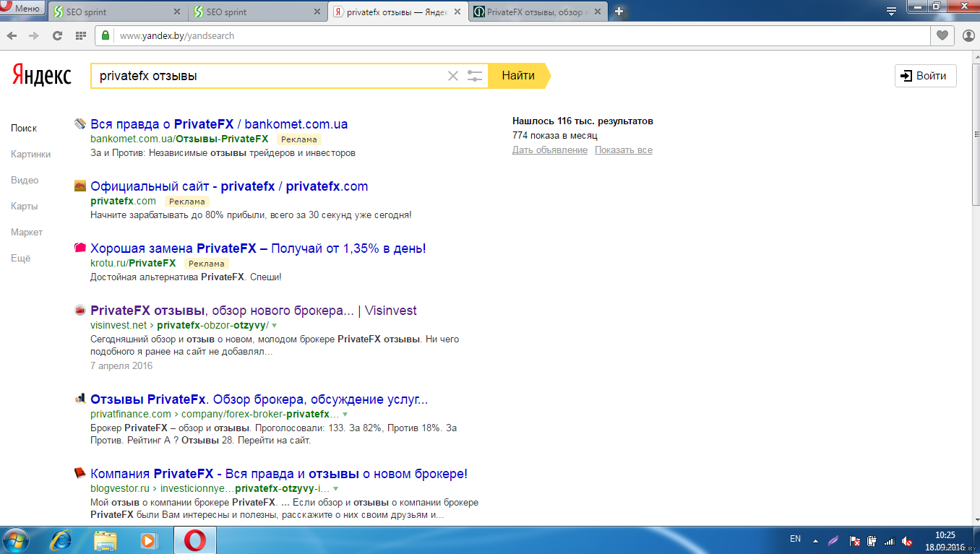This screenshot has width=980, height=554.
Task: Switch the EN input language indicator
Action: 796,539
